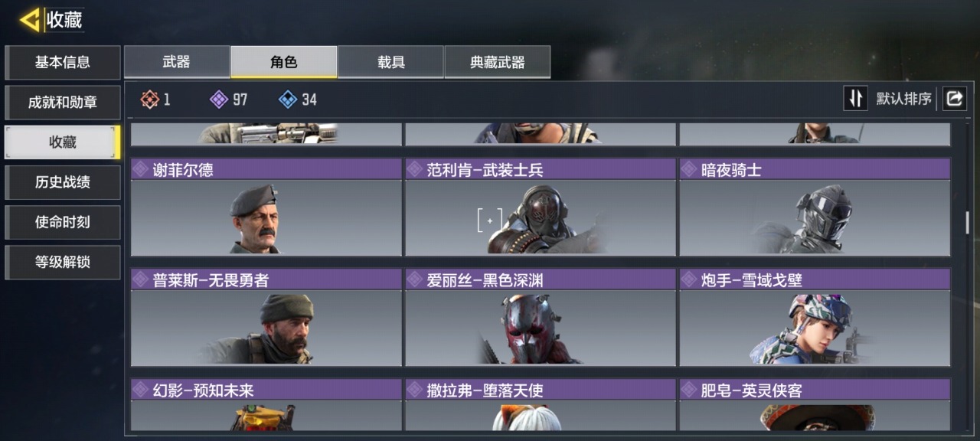
Task: Click the vertical scrollbar handle
Action: click(967, 224)
